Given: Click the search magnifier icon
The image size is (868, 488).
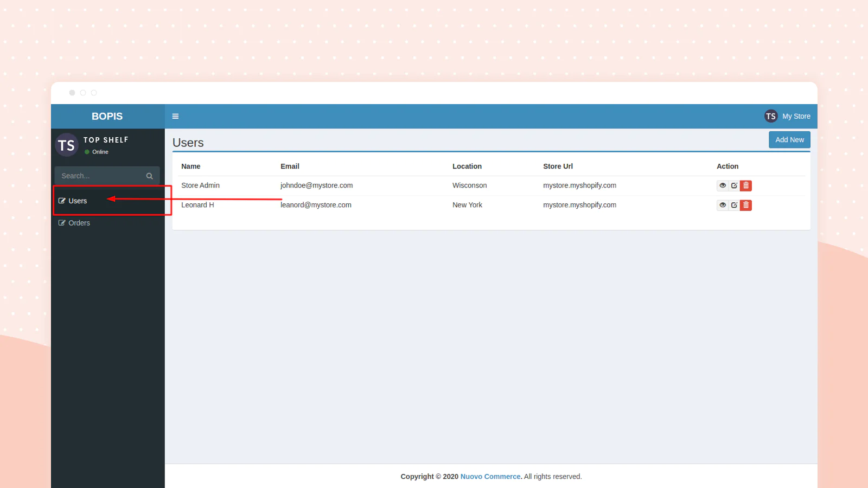Looking at the screenshot, I should click(149, 176).
